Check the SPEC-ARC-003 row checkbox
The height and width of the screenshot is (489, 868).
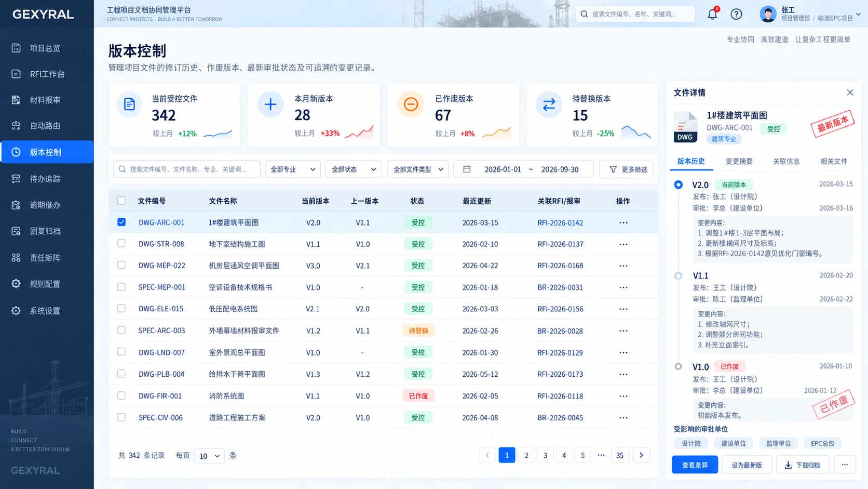121,330
